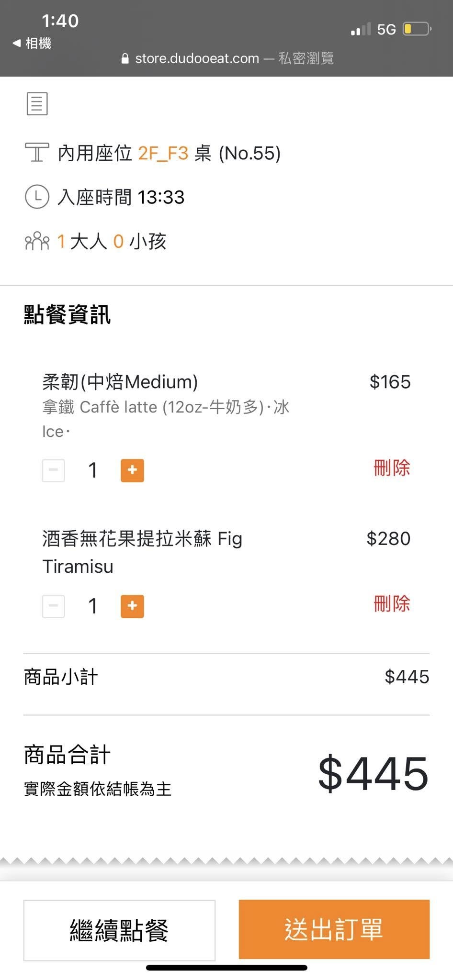The width and height of the screenshot is (453, 980).
Task: Tap the battery status icon
Action: tap(417, 29)
